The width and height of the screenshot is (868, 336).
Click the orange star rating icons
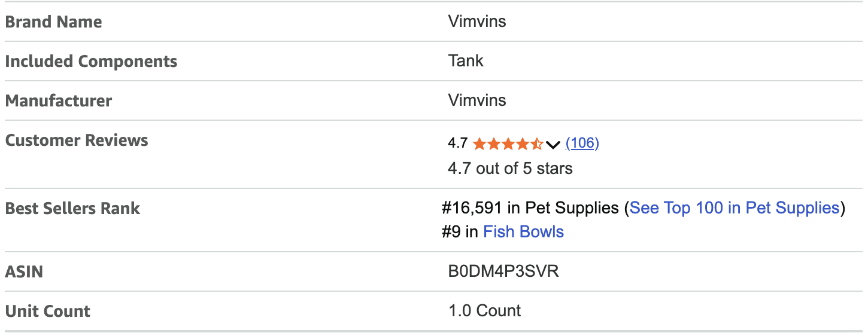(x=508, y=143)
